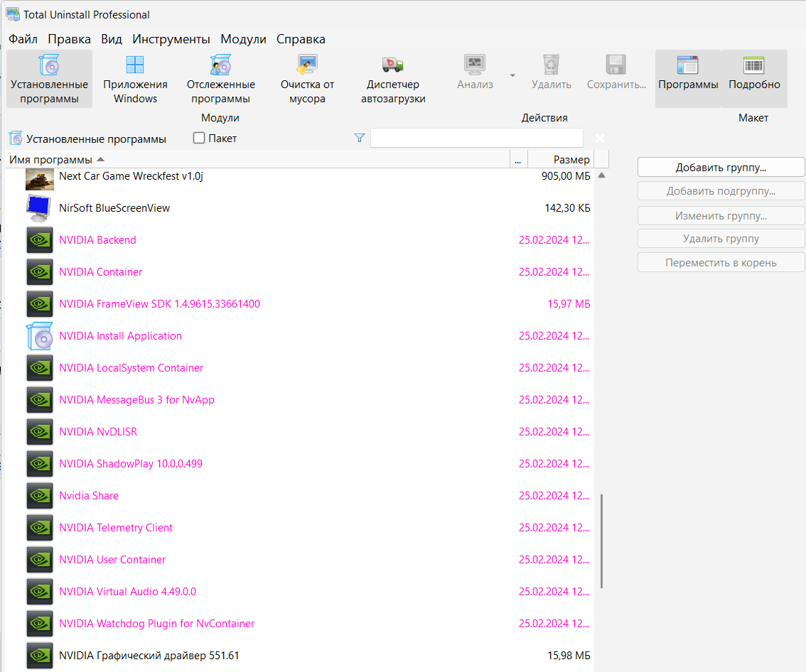
Task: Click the Переместить в корень button
Action: 721,263
